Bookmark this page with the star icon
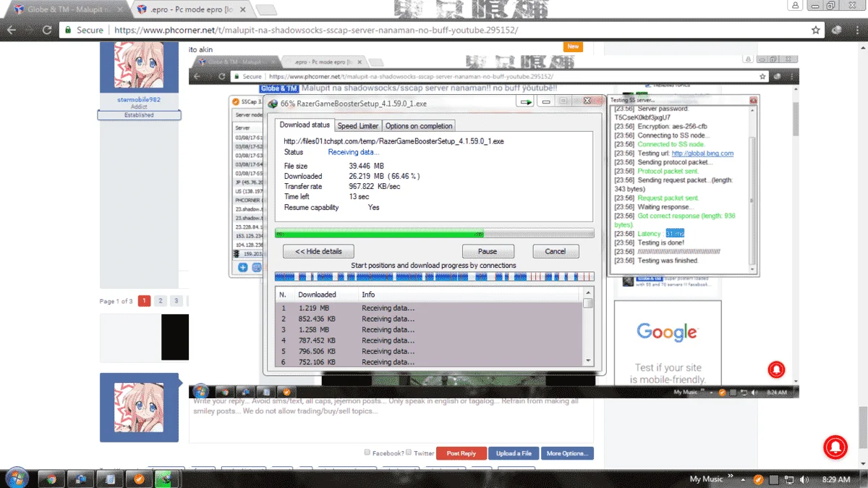The height and width of the screenshot is (488, 868). click(x=816, y=30)
